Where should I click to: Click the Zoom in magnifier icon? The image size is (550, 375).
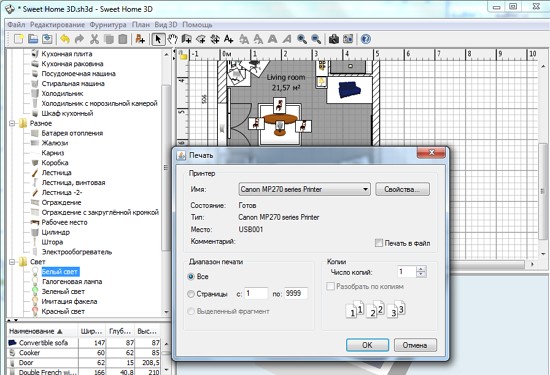point(302,39)
